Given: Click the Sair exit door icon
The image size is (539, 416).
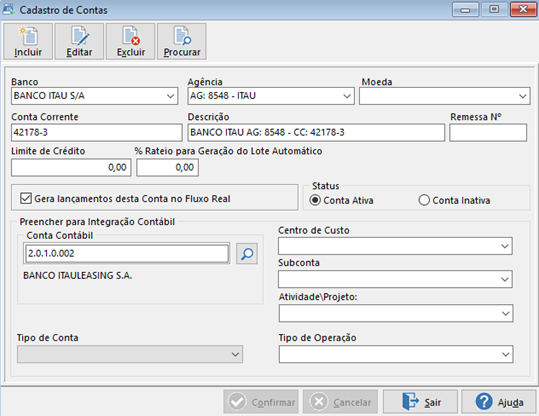Looking at the screenshot, I should coord(410,401).
